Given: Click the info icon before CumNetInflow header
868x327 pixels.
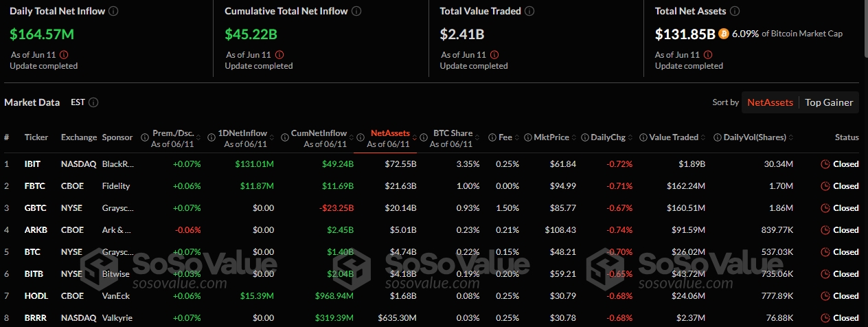Looking at the screenshot, I should click(x=284, y=137).
